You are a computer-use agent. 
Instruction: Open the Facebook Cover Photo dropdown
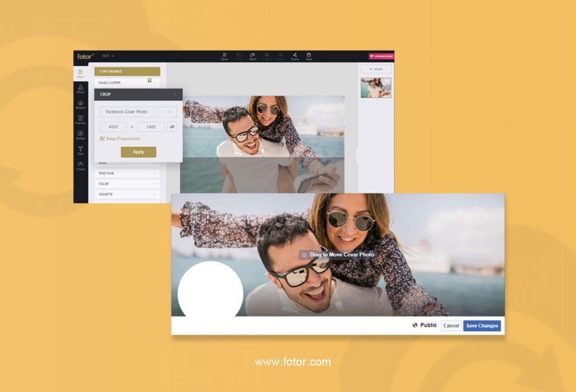138,112
